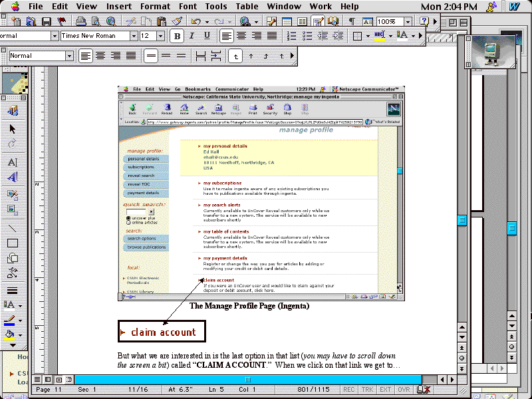Click the Undo arrow icon

pos(196,22)
